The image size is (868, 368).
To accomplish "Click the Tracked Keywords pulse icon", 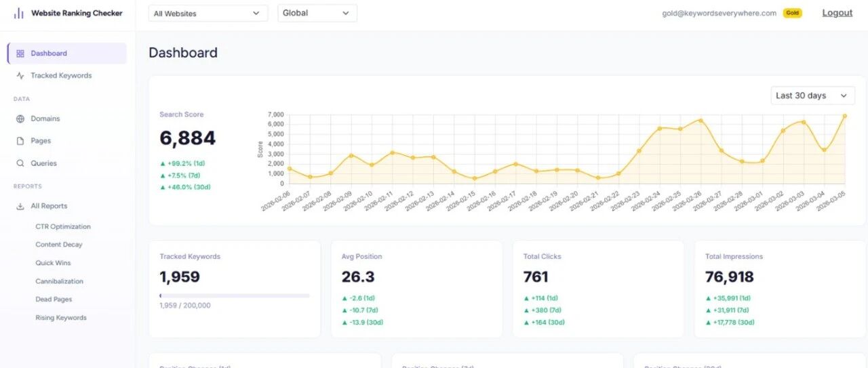I will [20, 76].
